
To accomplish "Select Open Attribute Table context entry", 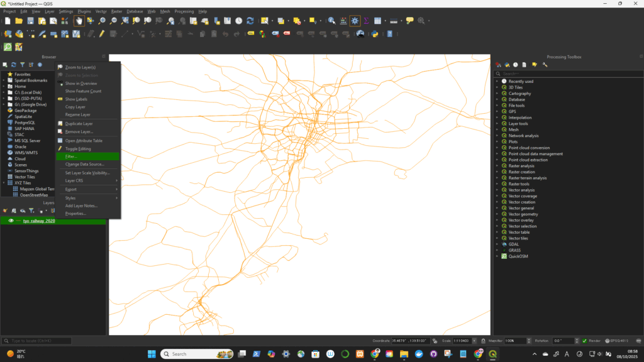I will coord(84,141).
